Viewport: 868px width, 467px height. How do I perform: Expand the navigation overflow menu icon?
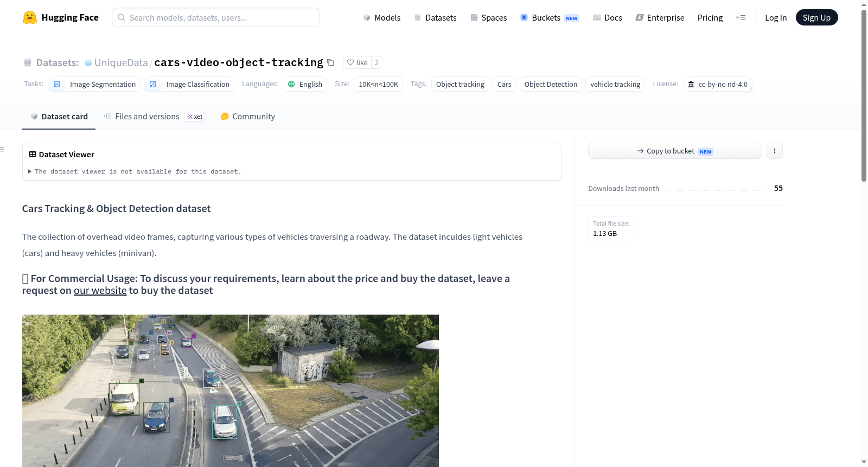pyautogui.click(x=741, y=17)
